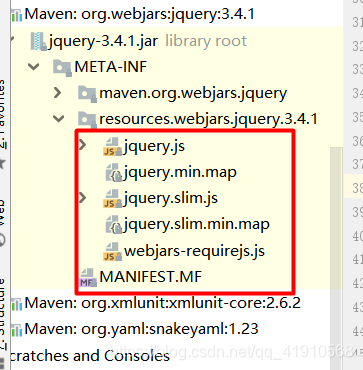Image resolution: width=363 pixels, height=370 pixels.
Task: Select the jquery.slim.min.map file
Action: pyautogui.click(x=197, y=224)
